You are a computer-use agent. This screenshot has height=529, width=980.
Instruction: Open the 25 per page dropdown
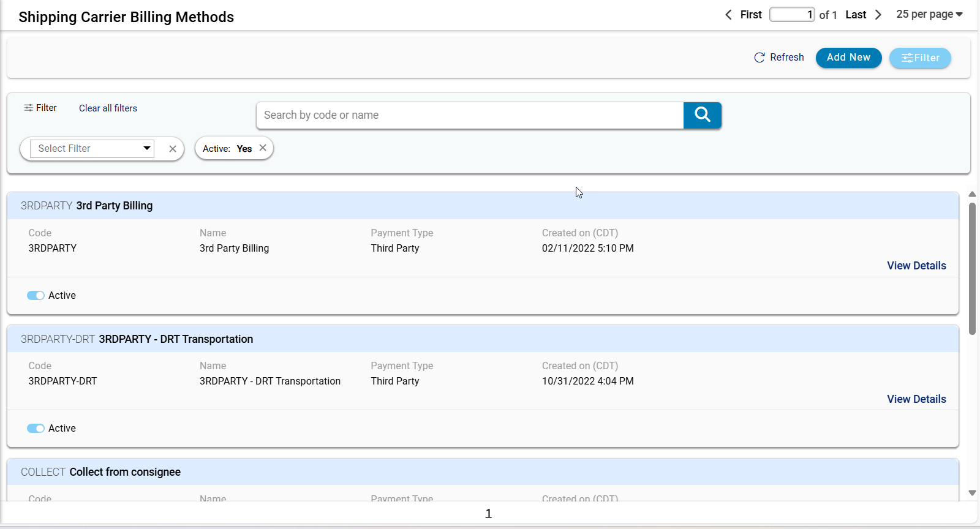coord(929,14)
